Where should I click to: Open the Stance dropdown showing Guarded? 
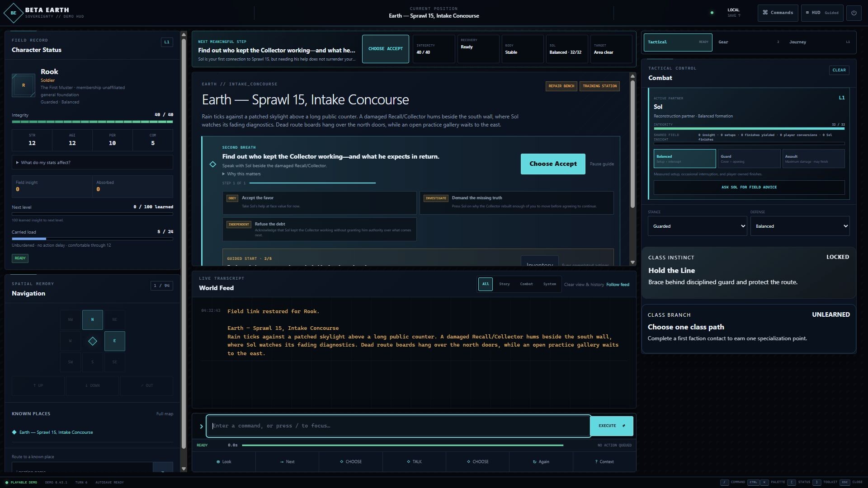coord(697,226)
